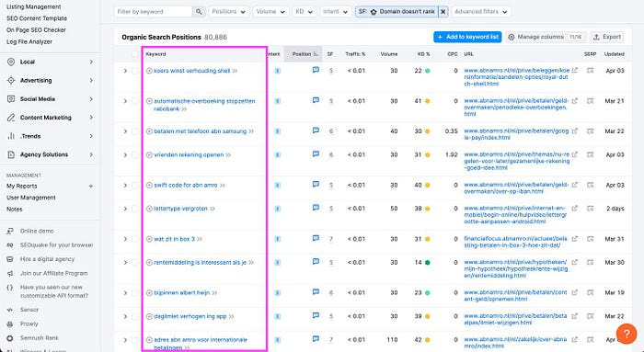The height and width of the screenshot is (352, 644).
Task: Open Content Marketing in the sidebar
Action: click(50, 118)
